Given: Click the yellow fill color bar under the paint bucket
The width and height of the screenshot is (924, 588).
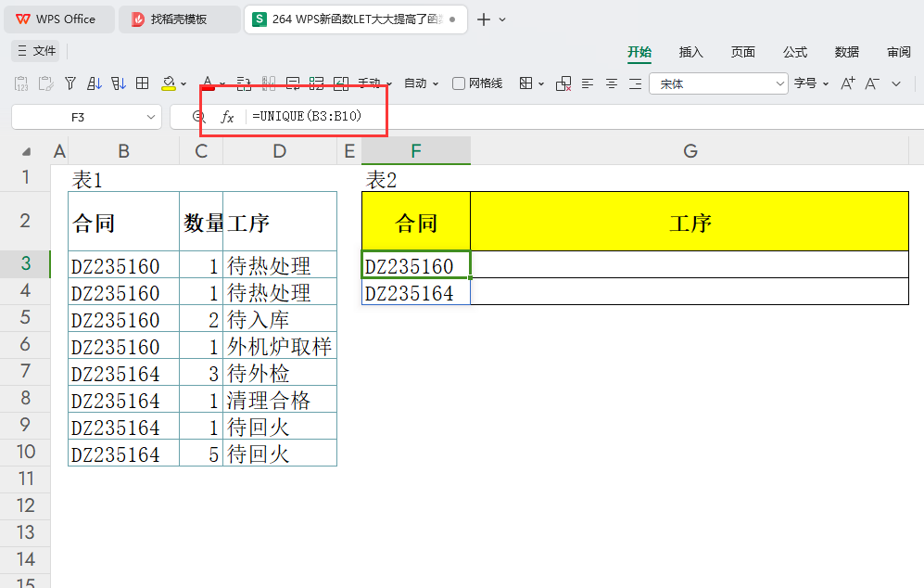Looking at the screenshot, I should 169,90.
